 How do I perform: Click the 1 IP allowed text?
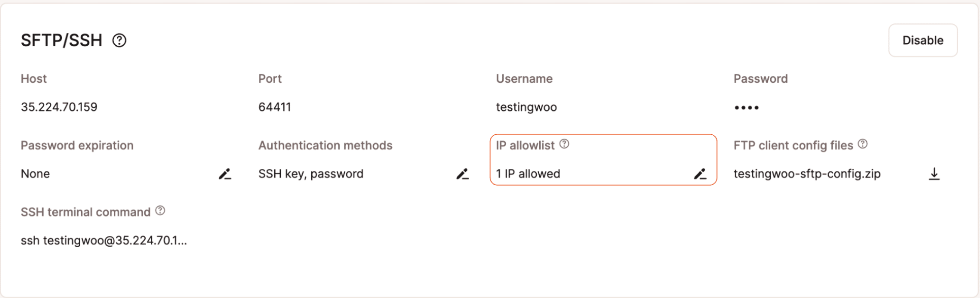pos(528,174)
